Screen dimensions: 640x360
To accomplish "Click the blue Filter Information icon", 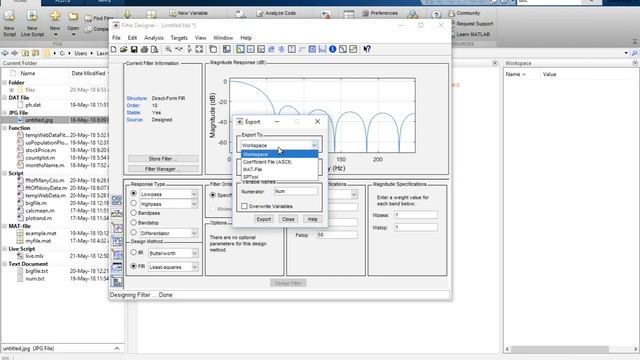I will coord(332,49).
